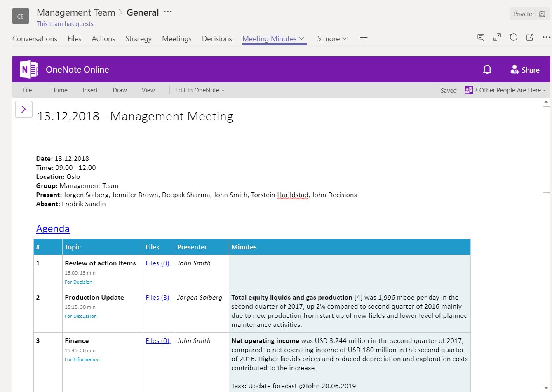Open the OneNote Home ribbon tab

point(59,90)
